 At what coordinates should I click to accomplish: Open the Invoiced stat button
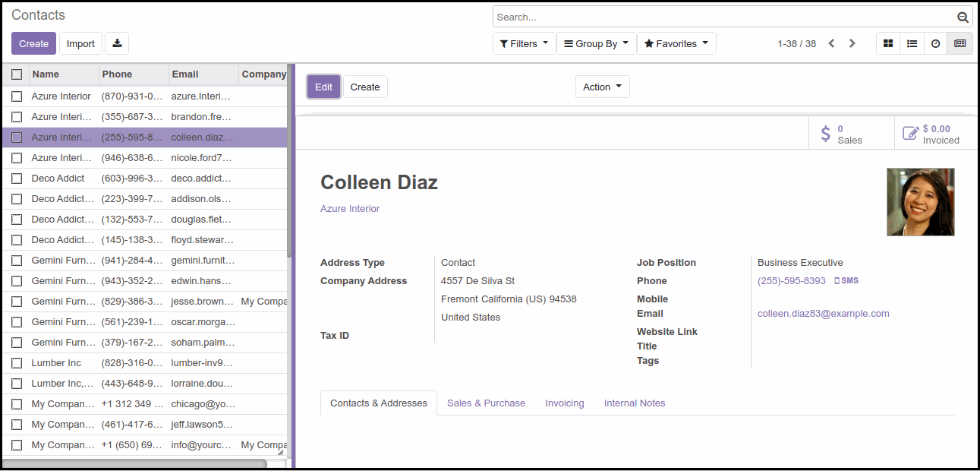(x=937, y=134)
